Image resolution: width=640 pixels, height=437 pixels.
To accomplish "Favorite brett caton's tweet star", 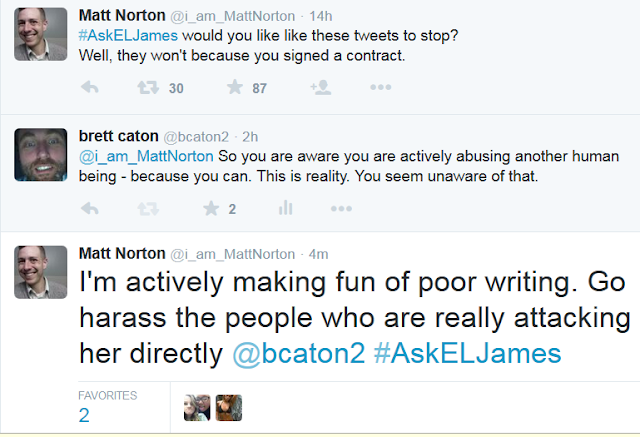I will coord(211,209).
